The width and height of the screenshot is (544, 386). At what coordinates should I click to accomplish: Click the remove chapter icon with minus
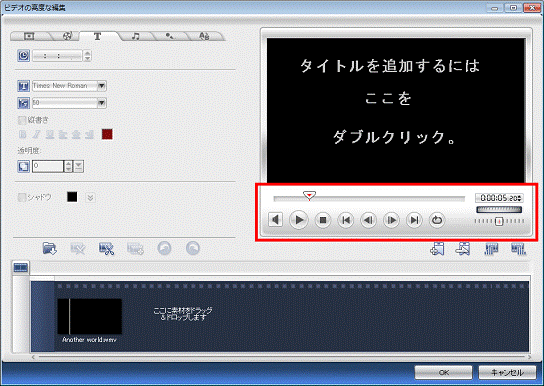point(463,248)
